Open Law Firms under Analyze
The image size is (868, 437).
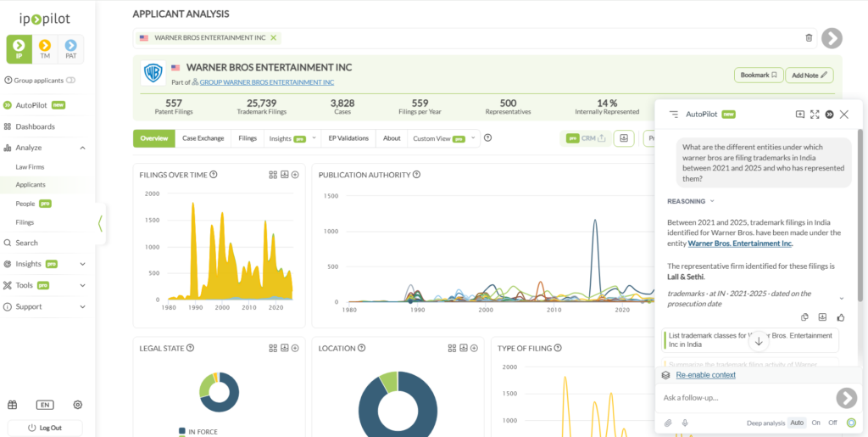click(30, 166)
